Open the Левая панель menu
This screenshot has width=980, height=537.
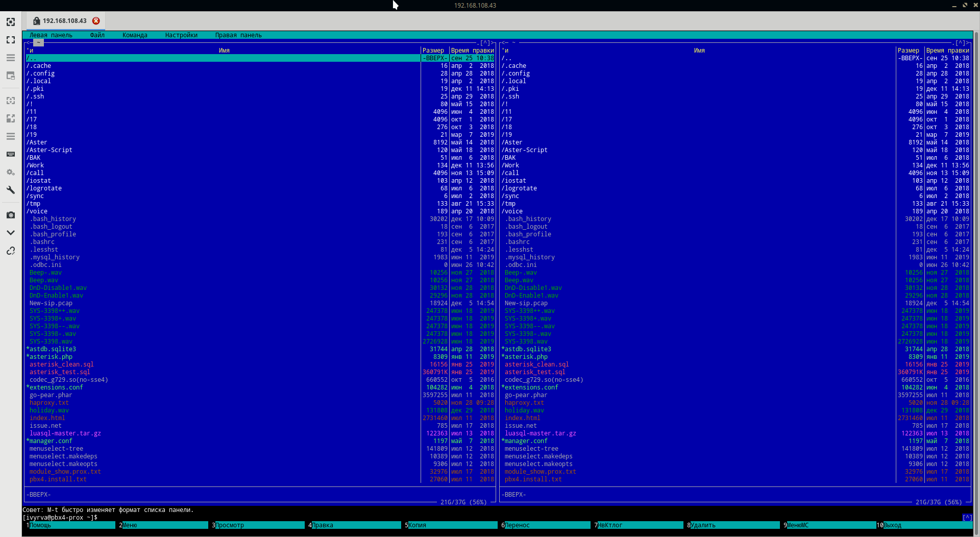[x=51, y=35]
